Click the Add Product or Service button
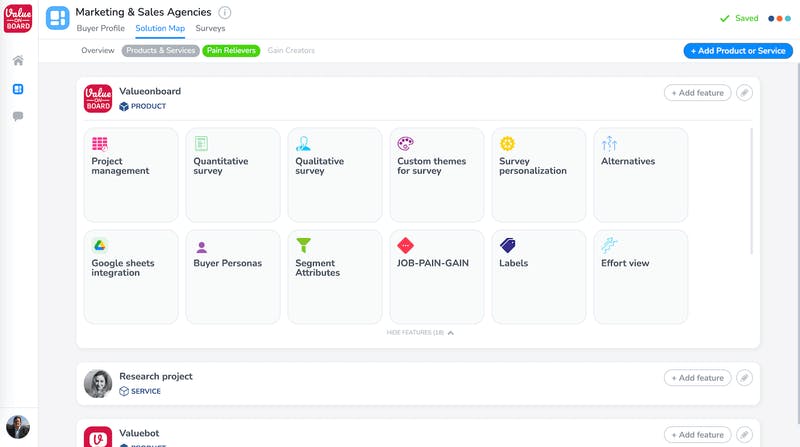Viewport: 800px width, 447px height. tap(738, 50)
